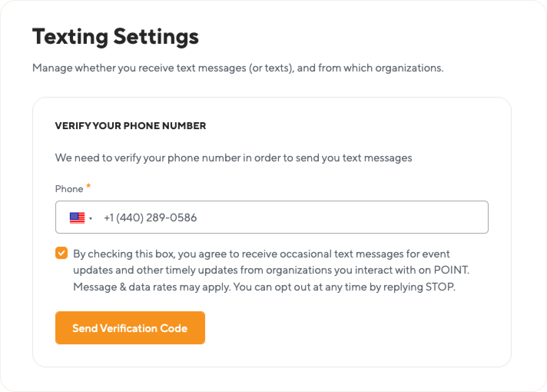Click the phone number +1 (440) 289-0586
Viewport: 547px width, 392px height.
tap(150, 218)
